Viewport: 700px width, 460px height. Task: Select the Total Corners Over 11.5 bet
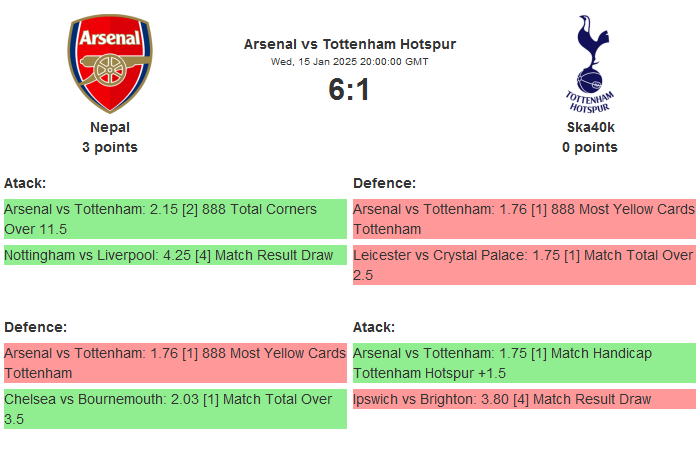tap(174, 219)
